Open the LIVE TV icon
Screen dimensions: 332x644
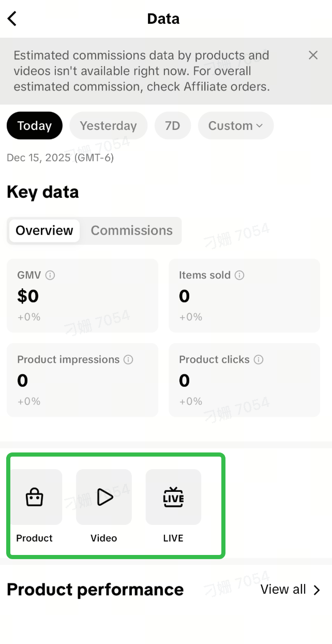click(173, 497)
